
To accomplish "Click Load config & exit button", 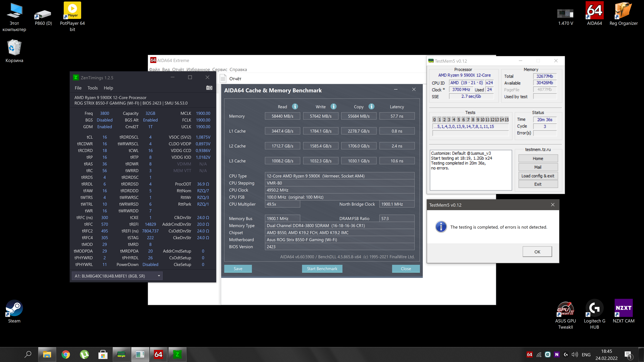I will [x=538, y=176].
